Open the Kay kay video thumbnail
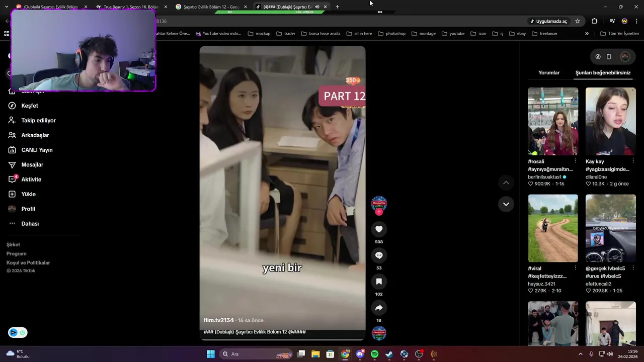The height and width of the screenshot is (362, 644). pyautogui.click(x=610, y=121)
